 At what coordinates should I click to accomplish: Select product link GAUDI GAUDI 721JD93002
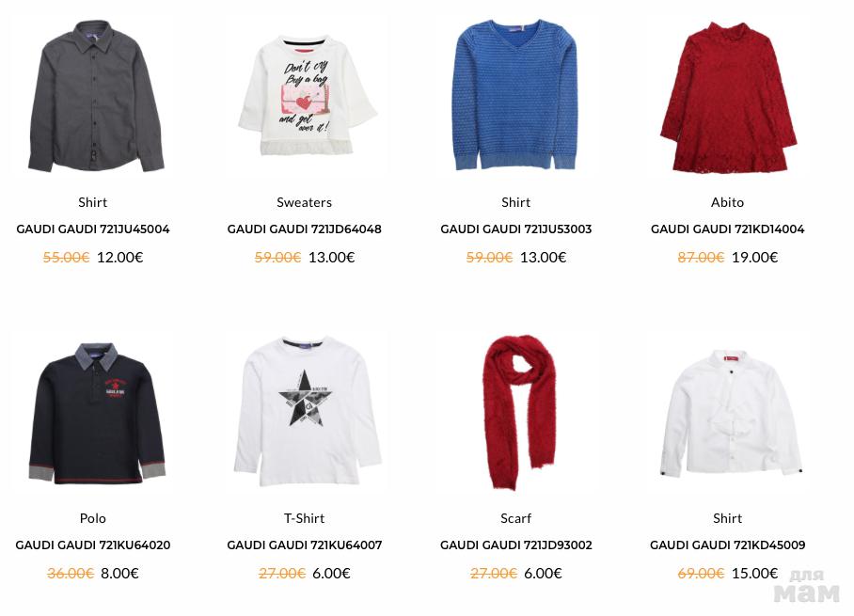[515, 545]
